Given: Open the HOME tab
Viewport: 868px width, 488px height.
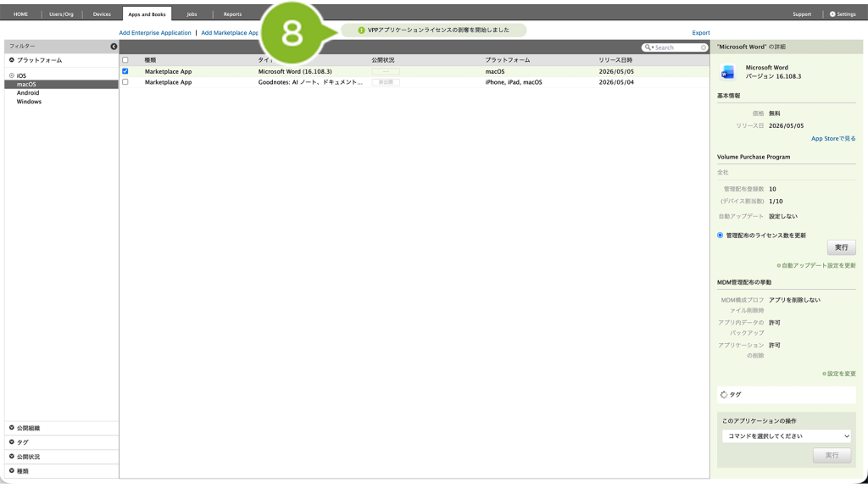Looking at the screenshot, I should [x=21, y=14].
